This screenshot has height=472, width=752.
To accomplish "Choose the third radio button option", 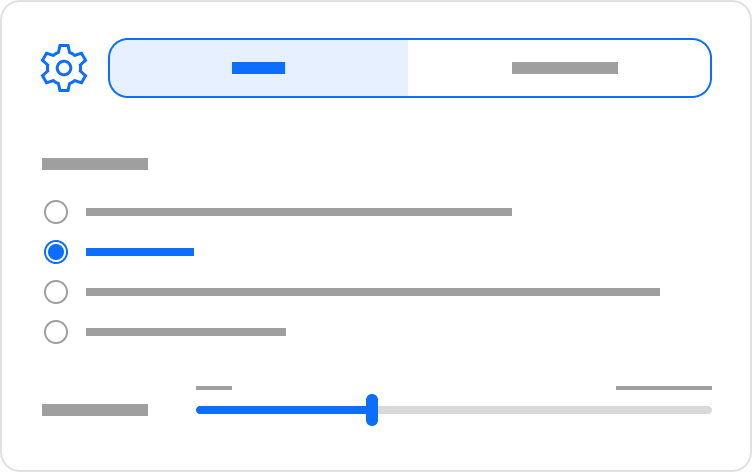I will pyautogui.click(x=56, y=292).
